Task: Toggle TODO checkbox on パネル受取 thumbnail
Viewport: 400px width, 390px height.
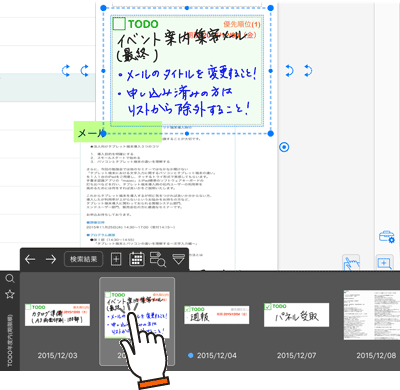Action: [267, 306]
